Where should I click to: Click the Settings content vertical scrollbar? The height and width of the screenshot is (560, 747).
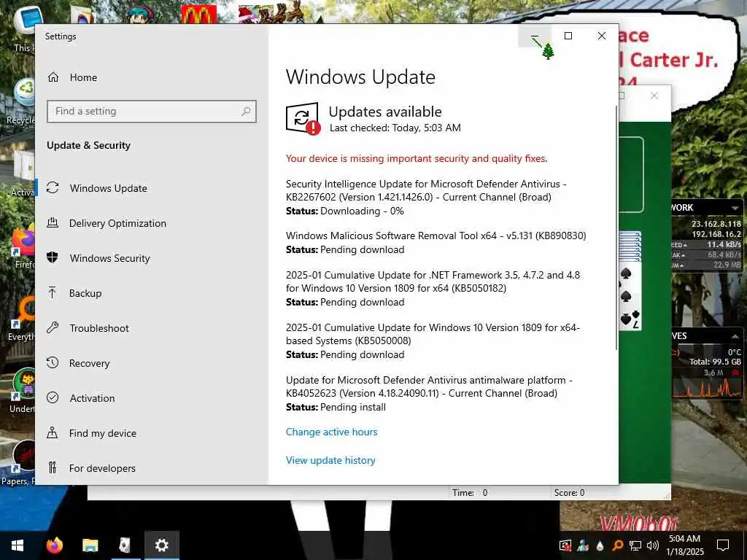tap(617, 227)
